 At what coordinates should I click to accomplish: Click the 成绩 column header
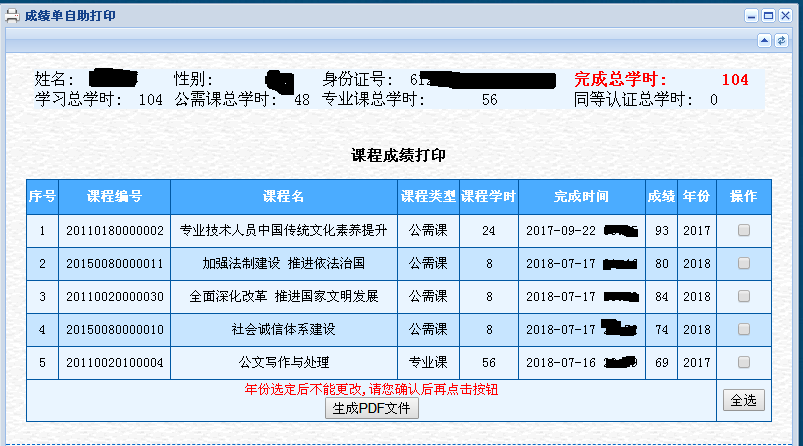(661, 196)
